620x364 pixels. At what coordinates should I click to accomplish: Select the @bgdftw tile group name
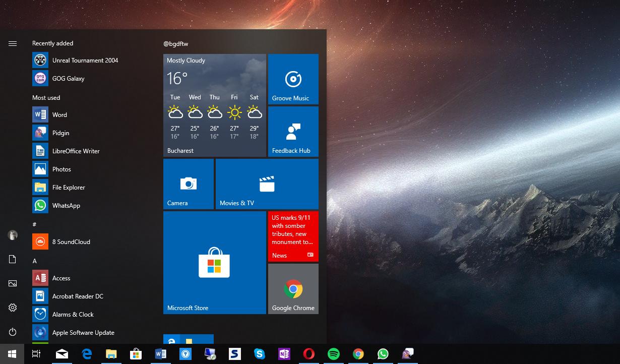pos(175,44)
